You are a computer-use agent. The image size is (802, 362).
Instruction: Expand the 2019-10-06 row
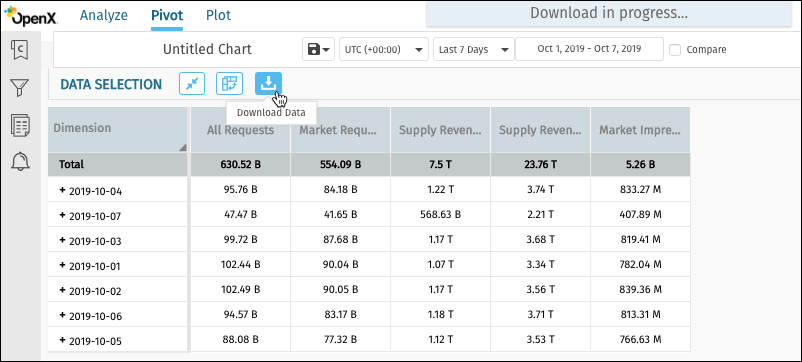coord(62,315)
